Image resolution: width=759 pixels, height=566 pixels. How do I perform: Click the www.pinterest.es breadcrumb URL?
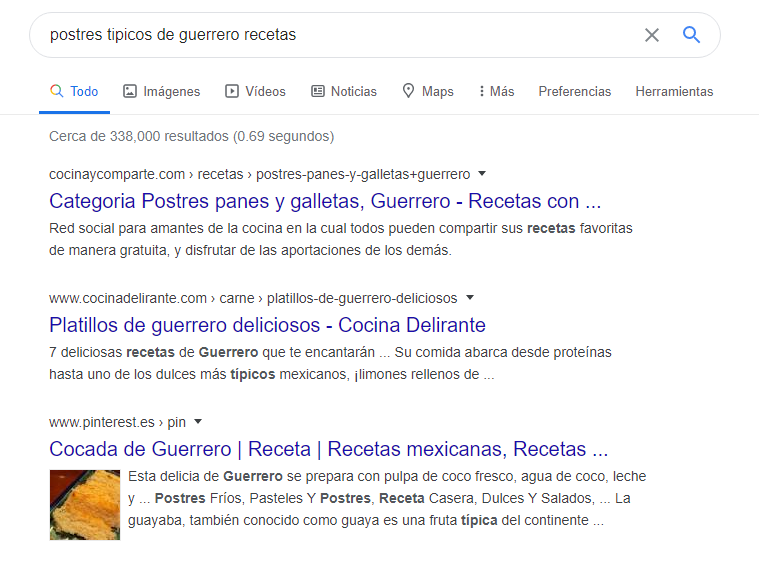(x=117, y=422)
